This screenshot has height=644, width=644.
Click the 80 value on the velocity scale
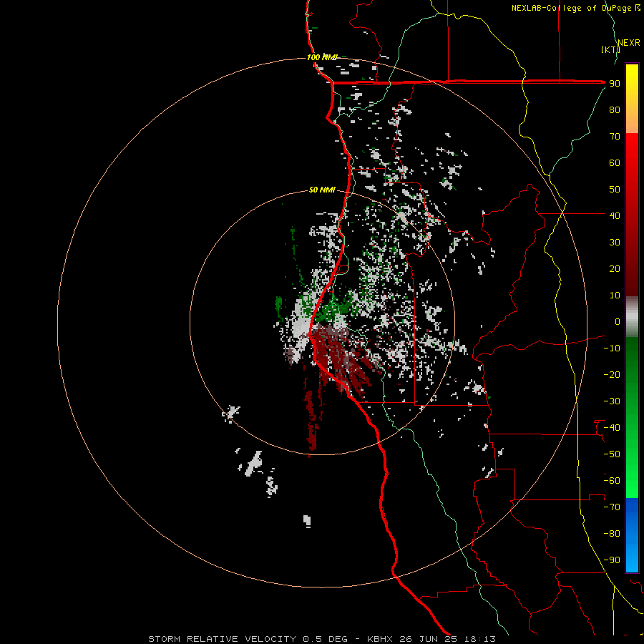[615, 109]
